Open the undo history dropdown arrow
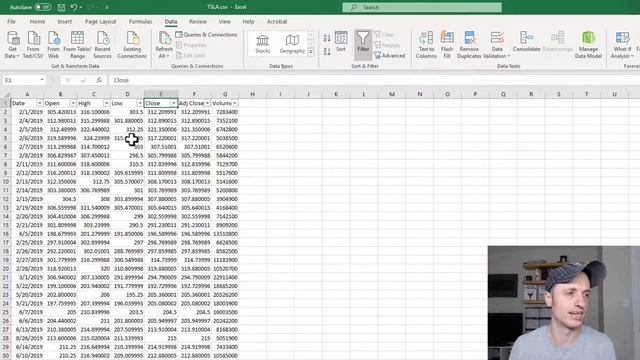This screenshot has height=360, width=640. coord(80,7)
